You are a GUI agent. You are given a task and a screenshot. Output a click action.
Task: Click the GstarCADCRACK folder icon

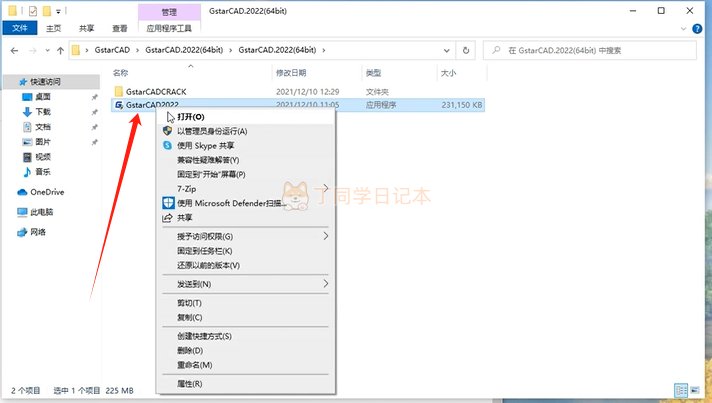click(x=119, y=92)
